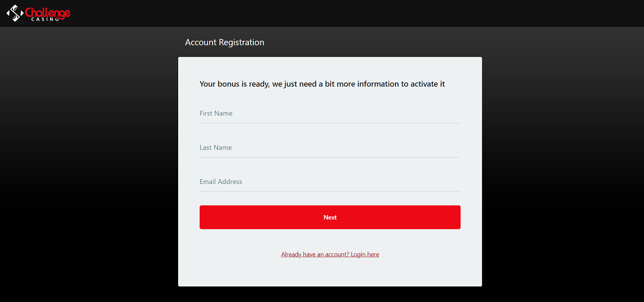
Task: Select the Email Address placeholder label
Action: [x=221, y=182]
